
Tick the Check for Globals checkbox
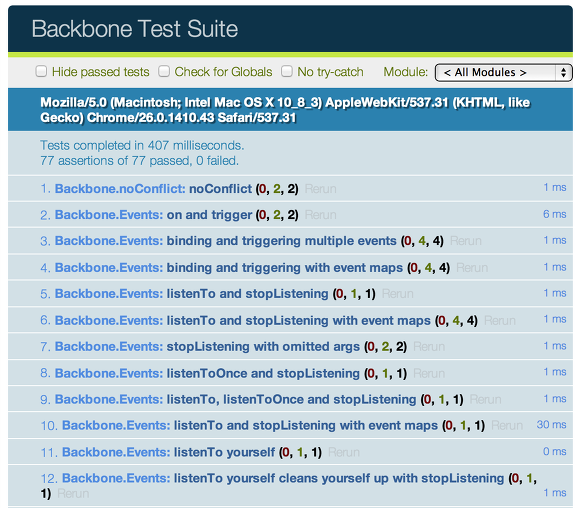click(x=164, y=71)
